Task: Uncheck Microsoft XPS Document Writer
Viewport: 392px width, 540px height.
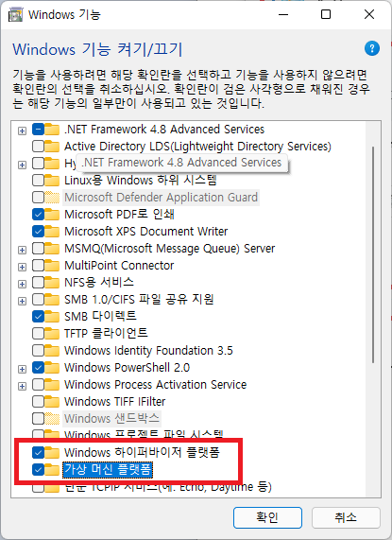Action: point(38,232)
